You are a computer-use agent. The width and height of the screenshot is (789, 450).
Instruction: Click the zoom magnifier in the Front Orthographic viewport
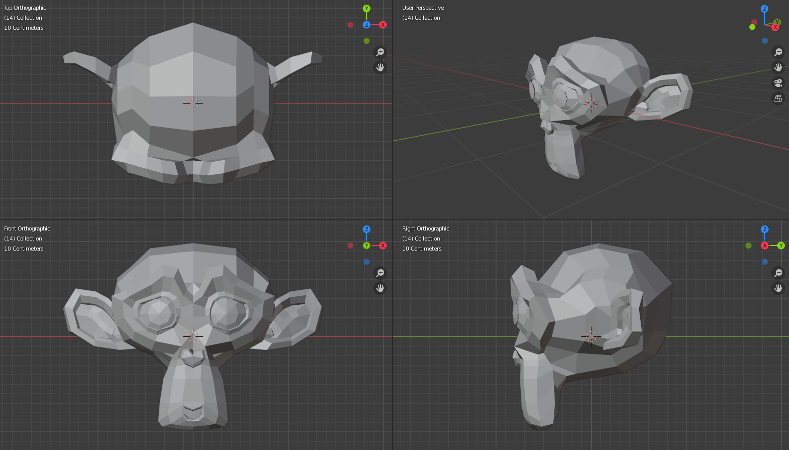point(380,273)
